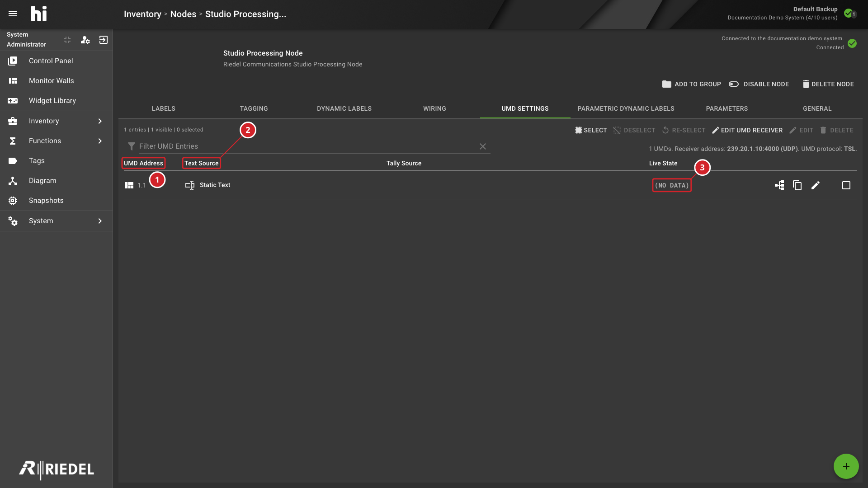
Task: Open the Parametric Dynamic Labels tab
Action: pos(626,108)
